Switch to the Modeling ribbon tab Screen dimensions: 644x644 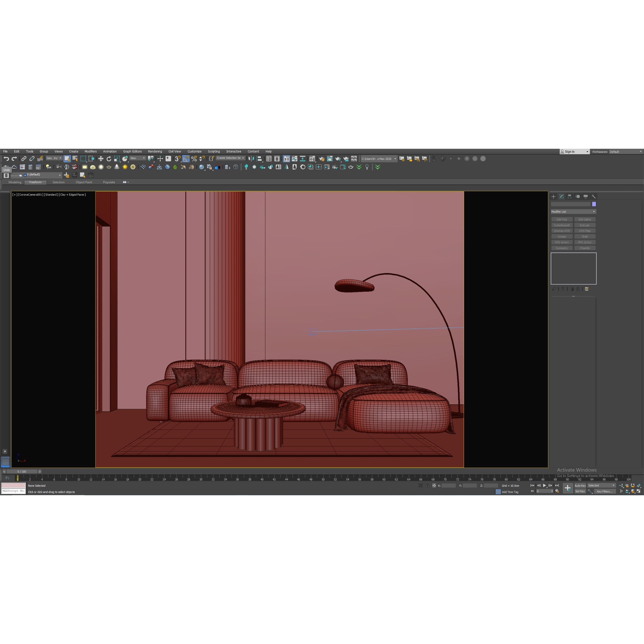(15, 182)
